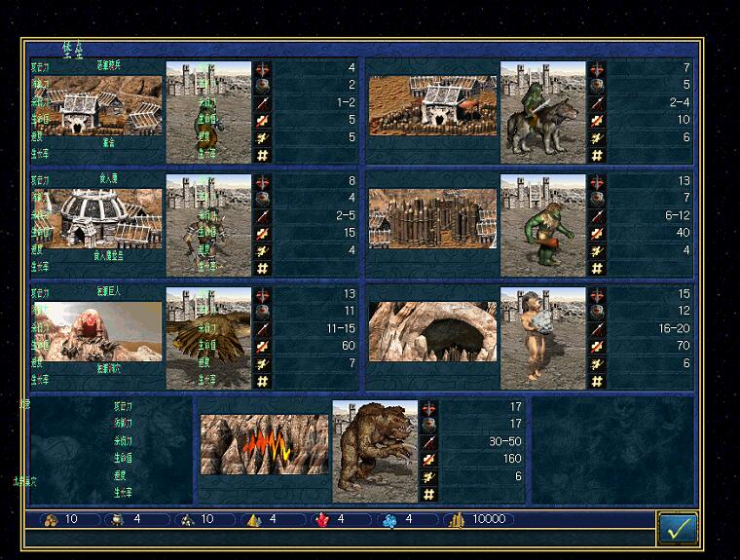This screenshot has width=740, height=560.
Task: Open the wooden palisade ogre fort image
Action: [x=432, y=218]
